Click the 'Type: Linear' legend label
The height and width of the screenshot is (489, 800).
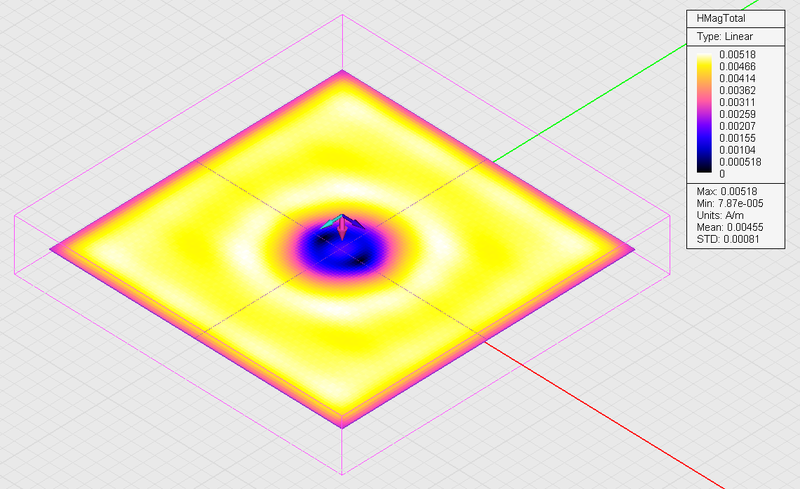(x=724, y=37)
